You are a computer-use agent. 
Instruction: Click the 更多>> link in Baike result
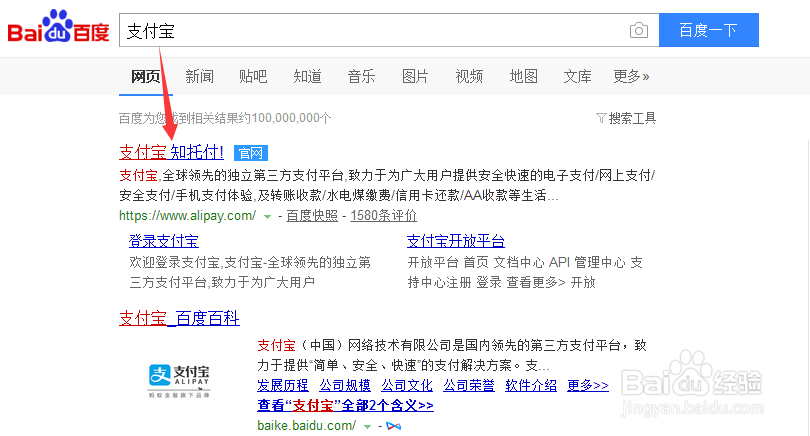coord(588,385)
